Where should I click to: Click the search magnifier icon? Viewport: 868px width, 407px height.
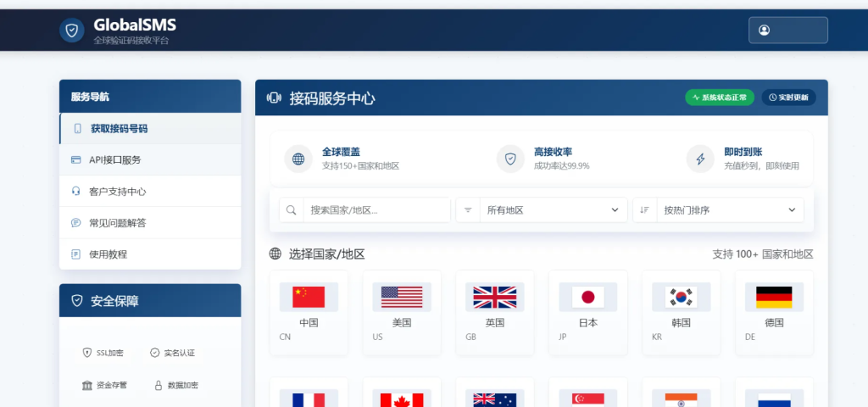[292, 210]
